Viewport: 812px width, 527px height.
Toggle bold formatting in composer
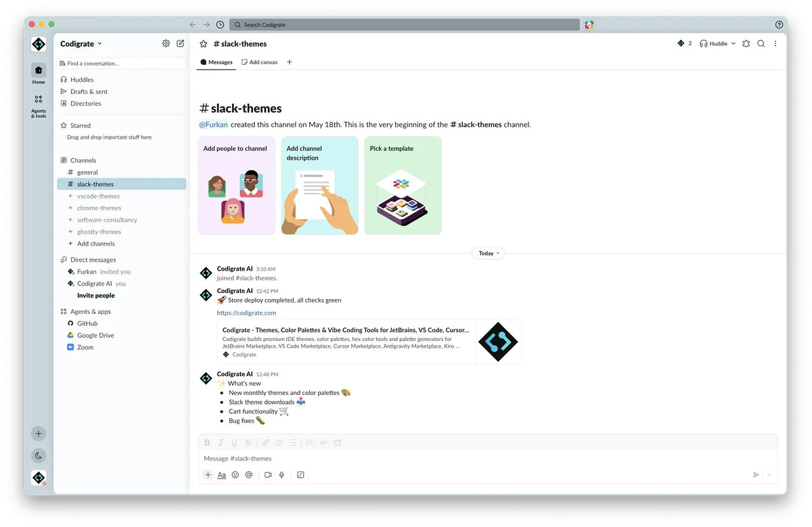pyautogui.click(x=207, y=442)
